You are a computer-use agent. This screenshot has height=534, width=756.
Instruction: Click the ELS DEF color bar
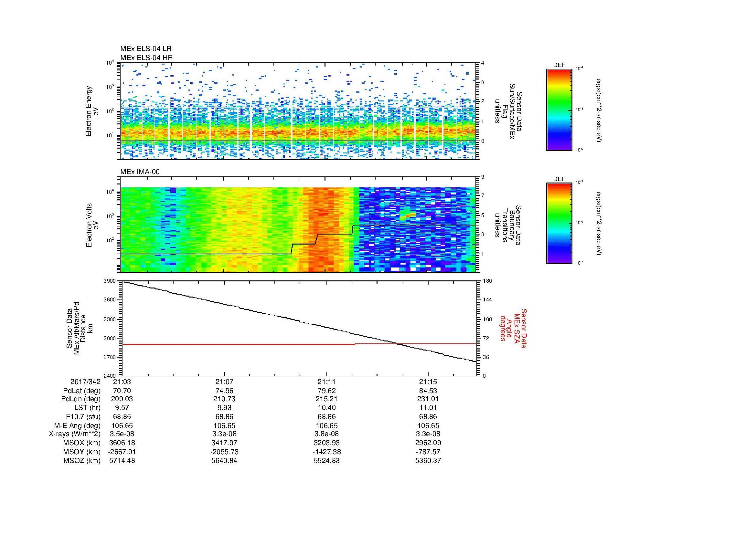pyautogui.click(x=559, y=109)
